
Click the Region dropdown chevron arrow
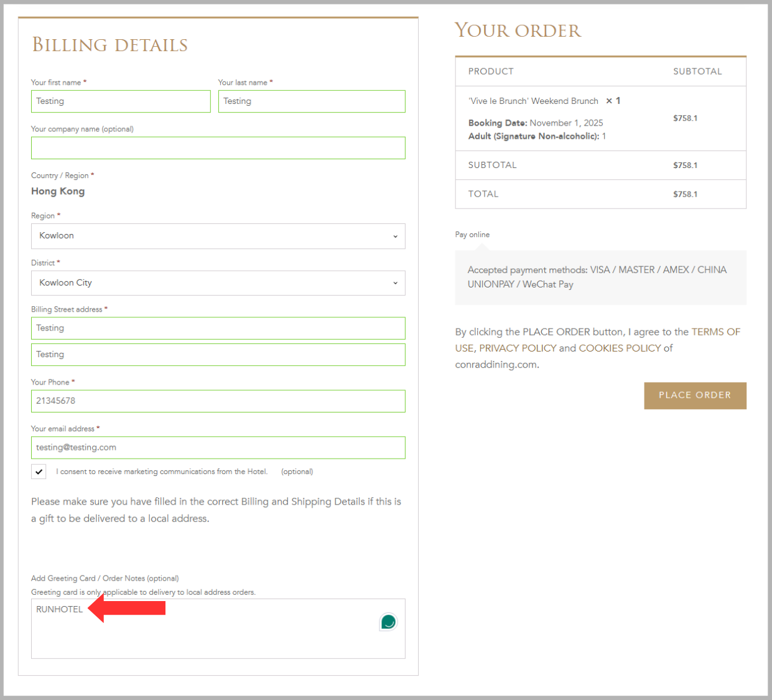coord(395,236)
